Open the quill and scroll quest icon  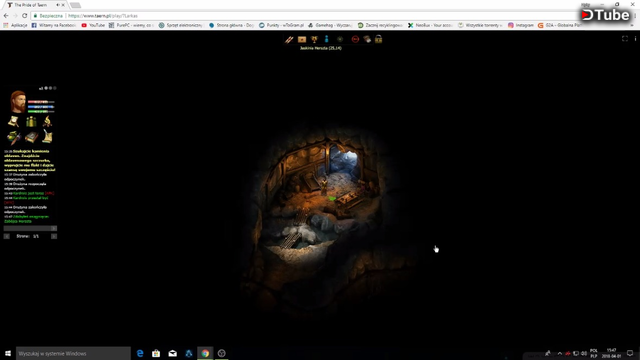tap(47, 137)
